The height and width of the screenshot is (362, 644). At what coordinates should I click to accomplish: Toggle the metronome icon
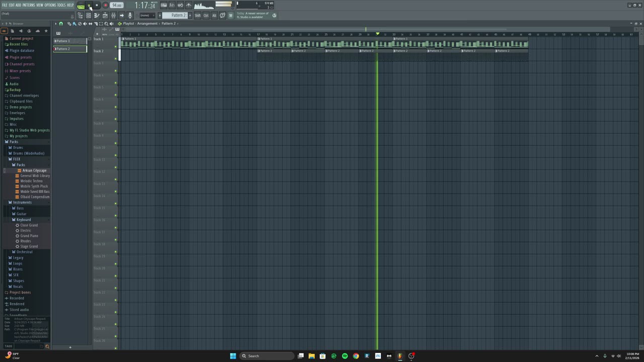pyautogui.click(x=189, y=5)
